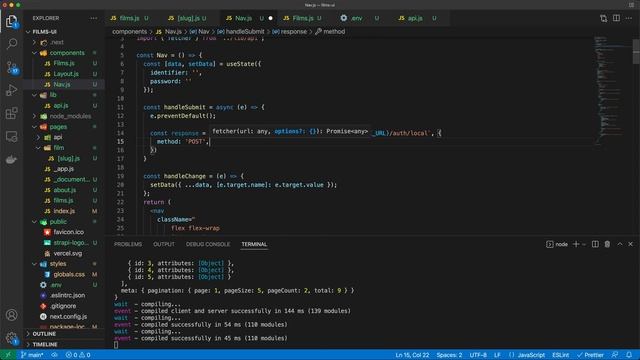Click Prettier status bar item
Screen dimensions: 640x360
pyautogui.click(x=590, y=355)
